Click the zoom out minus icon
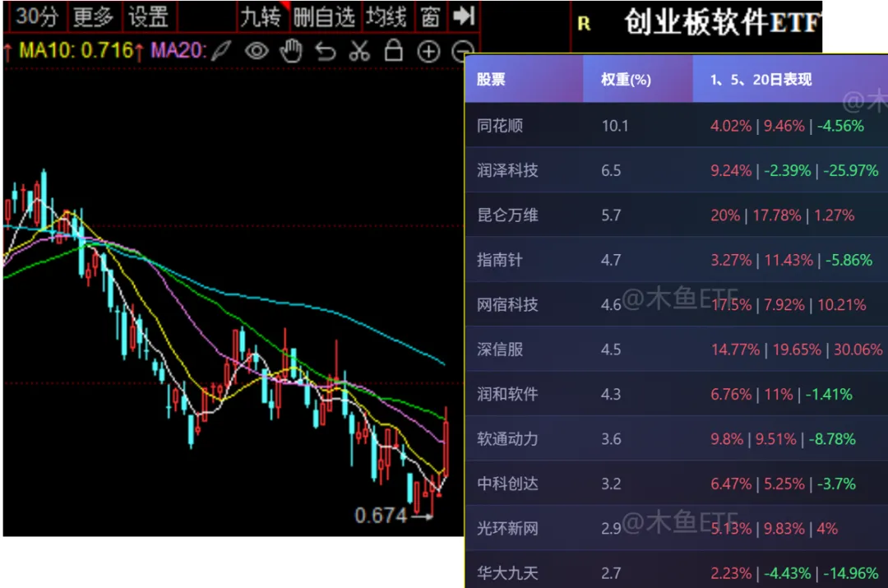Image resolution: width=888 pixels, height=588 pixels. (x=463, y=52)
